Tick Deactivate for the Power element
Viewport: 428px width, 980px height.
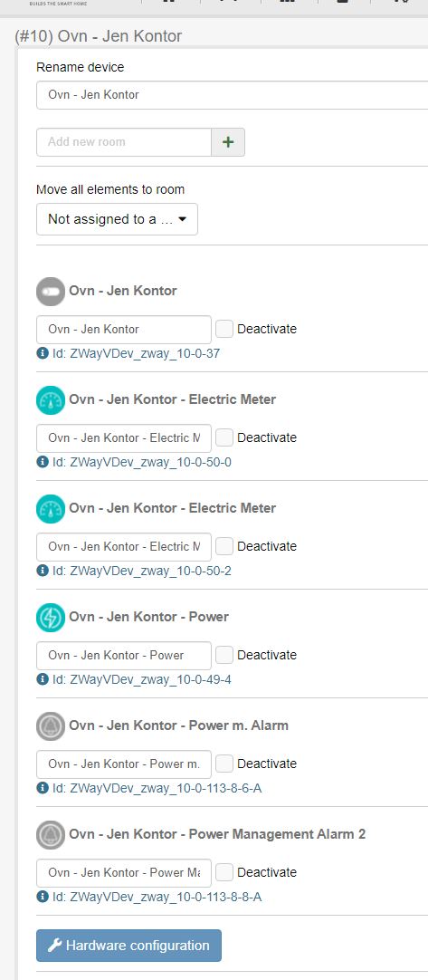click(224, 655)
